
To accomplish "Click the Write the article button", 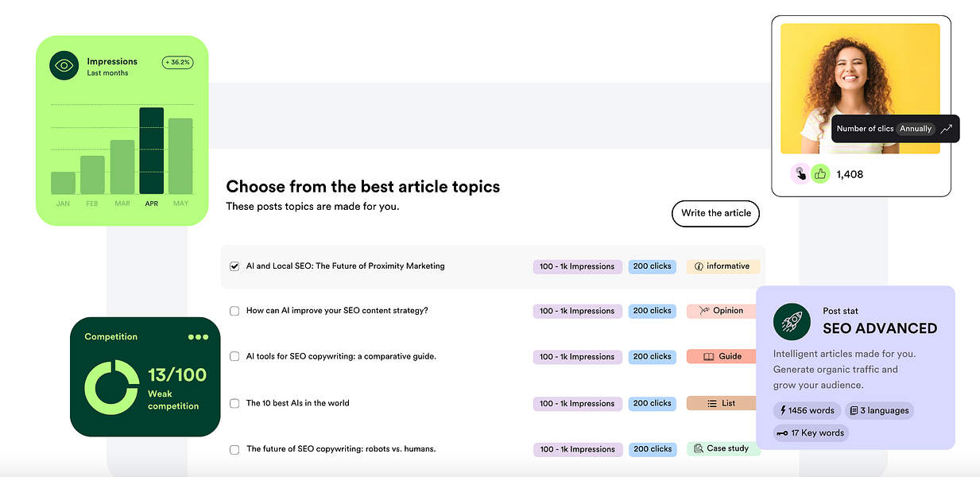I will coord(715,213).
